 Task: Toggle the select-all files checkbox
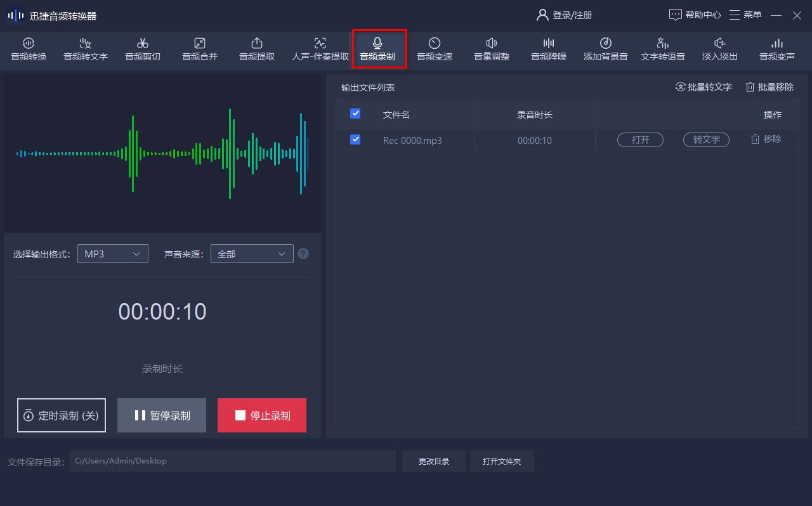(355, 114)
